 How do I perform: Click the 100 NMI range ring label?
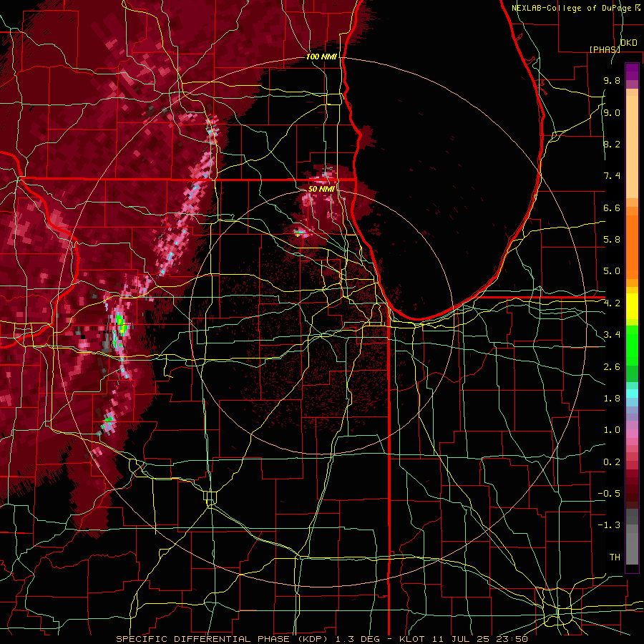point(321,57)
